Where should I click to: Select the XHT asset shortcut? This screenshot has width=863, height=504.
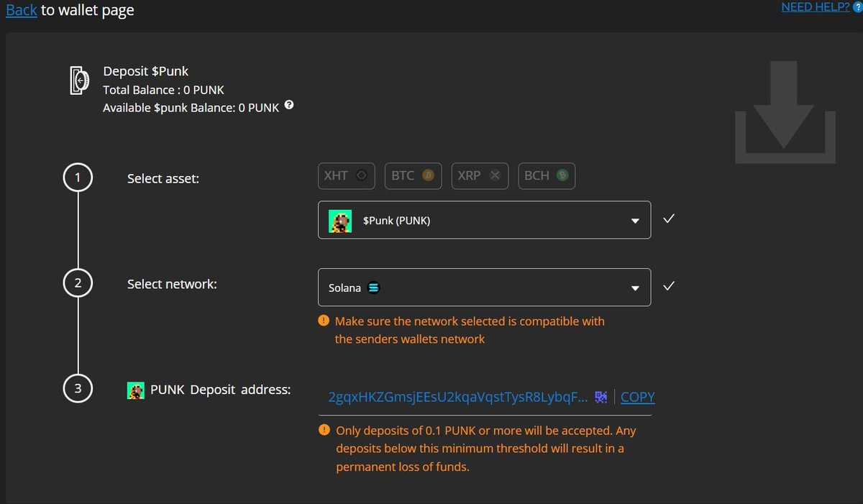347,175
